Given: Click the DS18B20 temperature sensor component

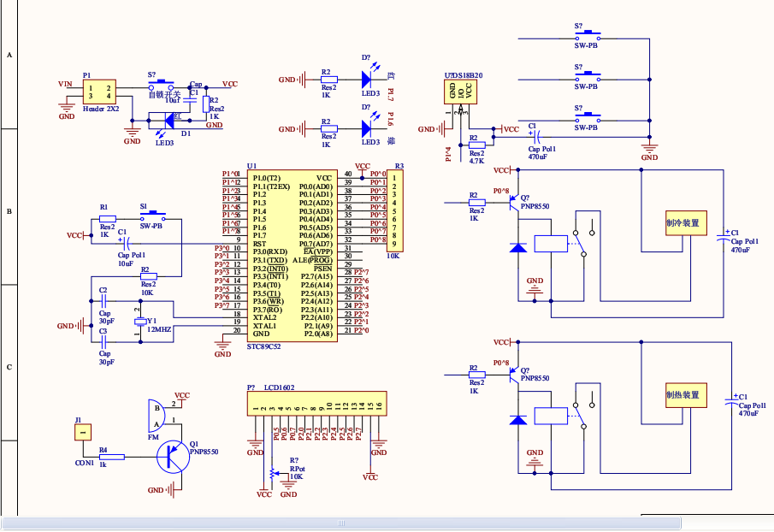Looking at the screenshot, I should [x=460, y=92].
